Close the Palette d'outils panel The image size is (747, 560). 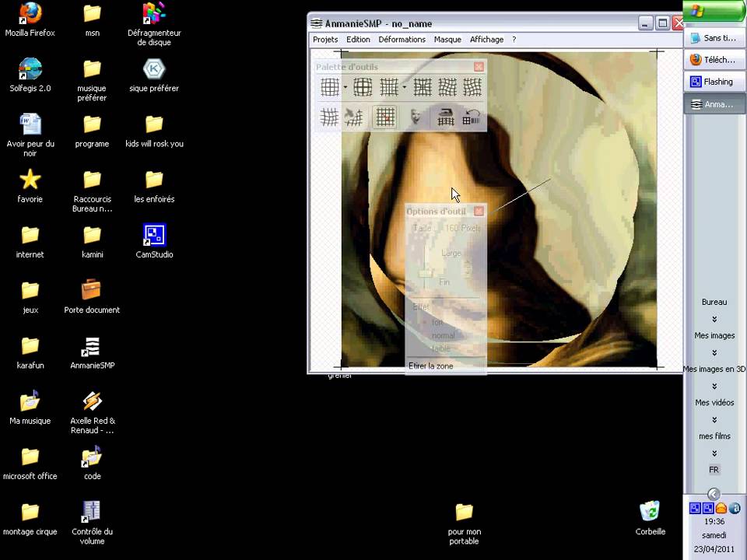click(x=479, y=67)
